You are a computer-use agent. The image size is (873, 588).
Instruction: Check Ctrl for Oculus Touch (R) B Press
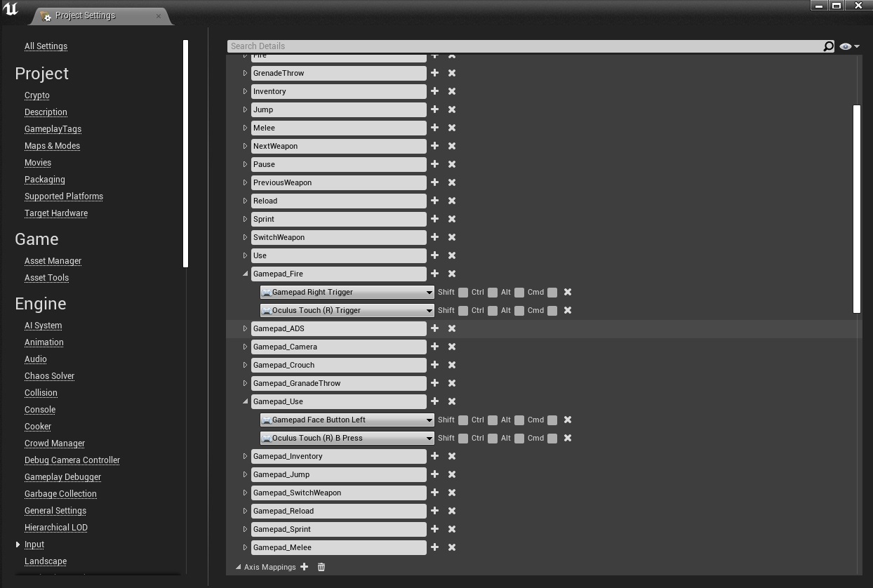[493, 439]
